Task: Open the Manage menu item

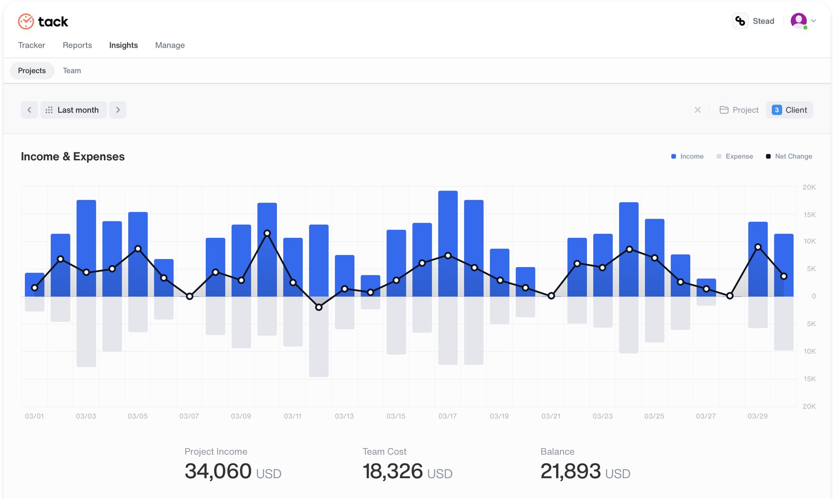Action: [x=170, y=45]
